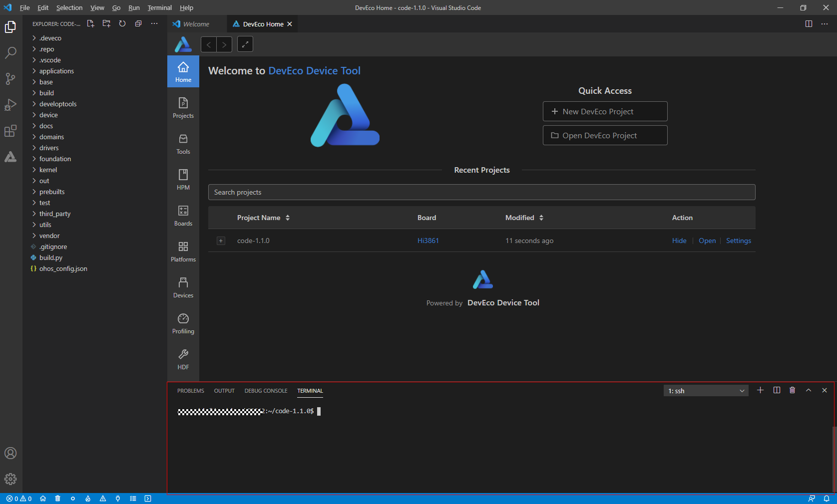Image resolution: width=837 pixels, height=504 pixels.
Task: Open Extensions view
Action: (10, 131)
